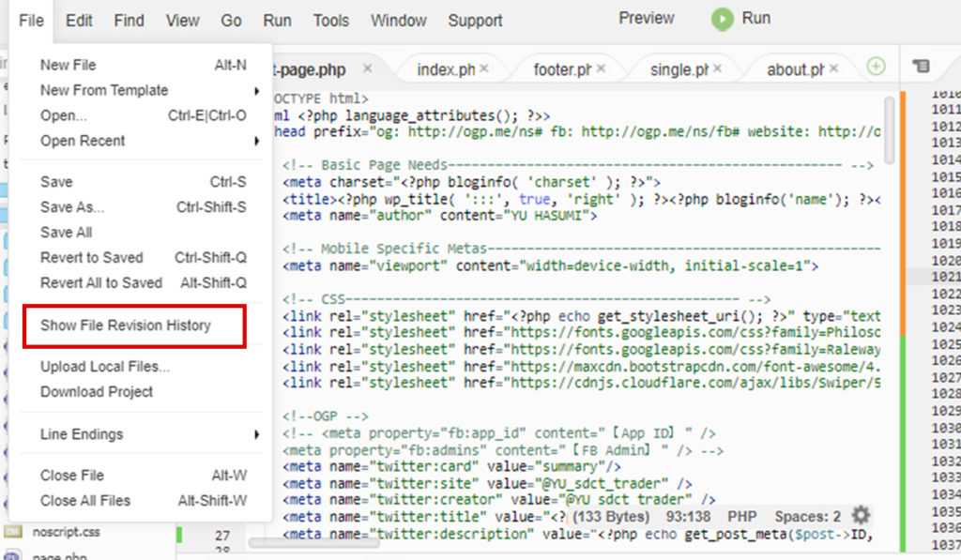The image size is (961, 560).
Task: Click the PHP language indicator in status bar
Action: pos(743,515)
